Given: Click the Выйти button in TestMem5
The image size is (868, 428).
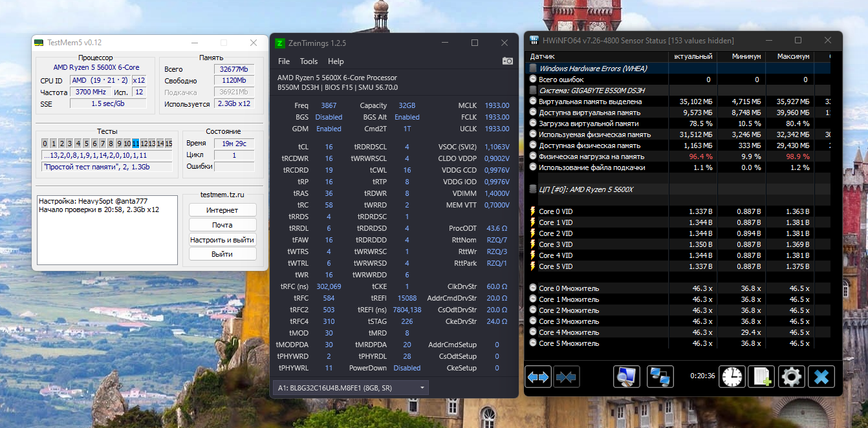Looking at the screenshot, I should [222, 254].
